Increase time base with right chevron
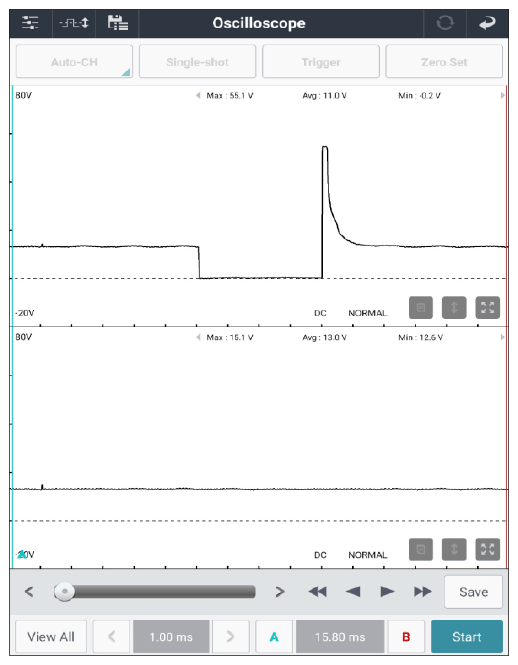The width and height of the screenshot is (518, 665). coord(230,637)
